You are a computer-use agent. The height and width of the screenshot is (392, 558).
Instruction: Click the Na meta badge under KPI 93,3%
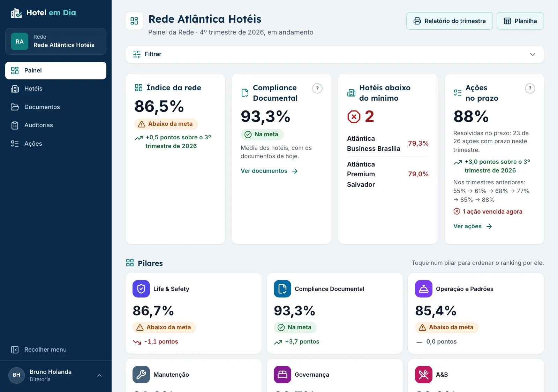click(x=262, y=134)
